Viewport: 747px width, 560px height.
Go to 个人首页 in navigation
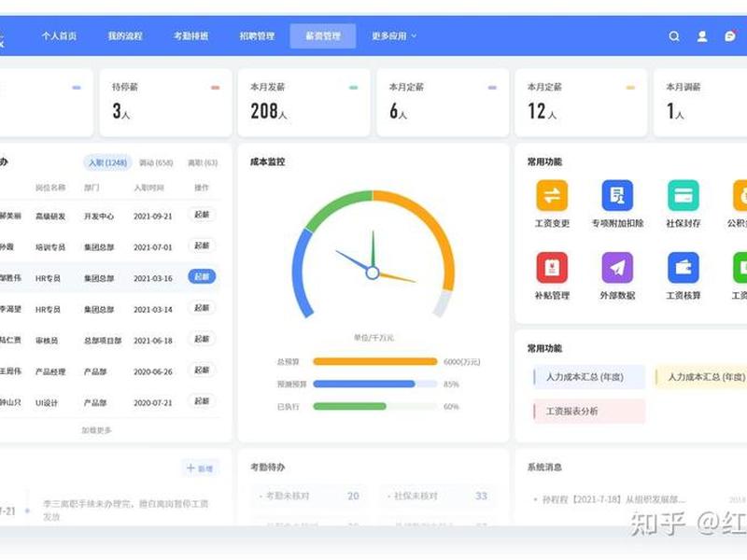tap(59, 36)
